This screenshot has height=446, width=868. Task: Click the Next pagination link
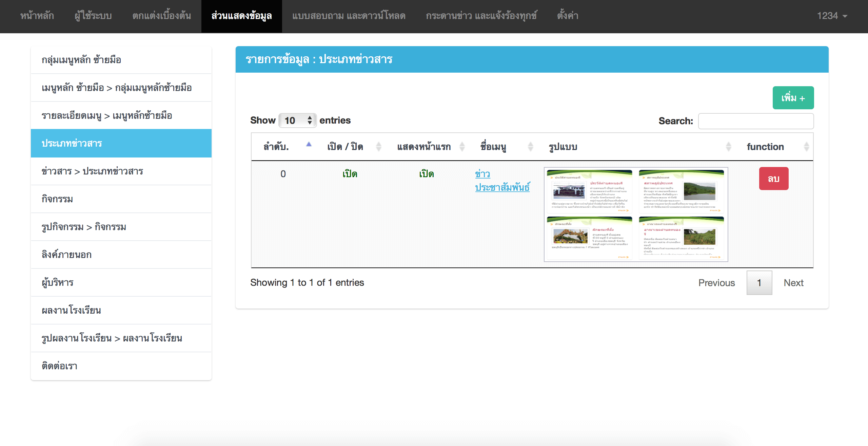coord(793,283)
